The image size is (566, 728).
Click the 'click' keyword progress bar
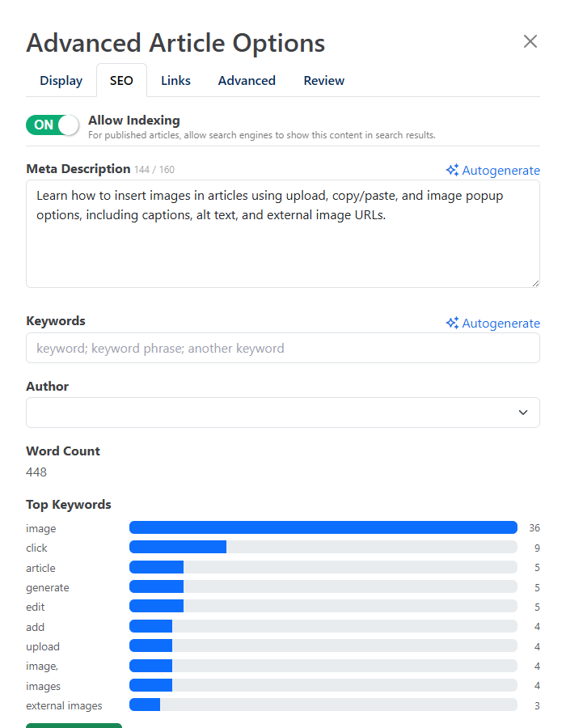(323, 547)
